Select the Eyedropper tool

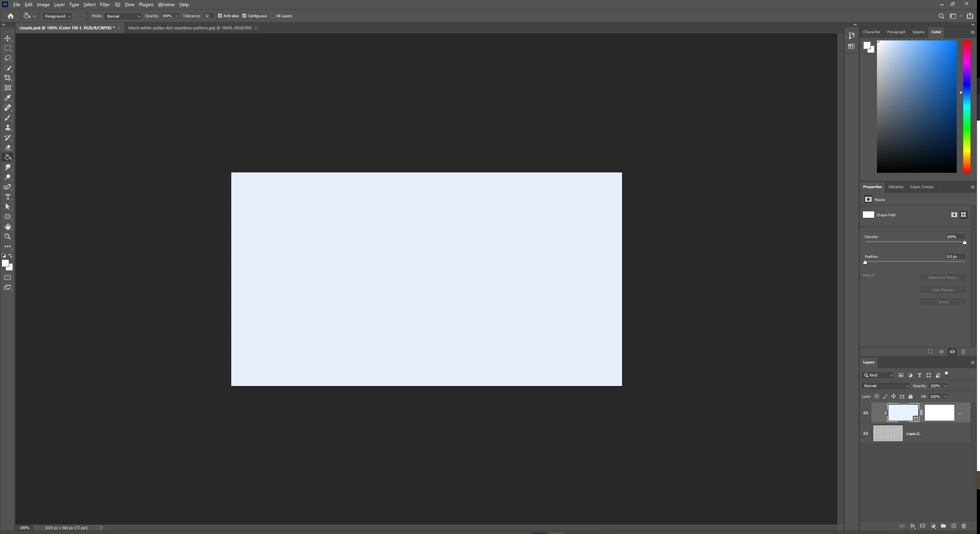pos(8,98)
